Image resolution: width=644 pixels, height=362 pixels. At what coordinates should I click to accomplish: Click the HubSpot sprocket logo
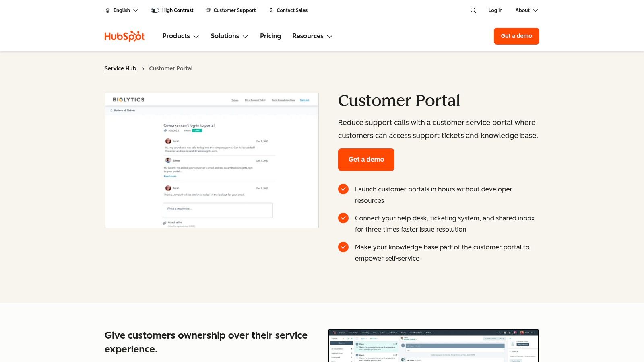coord(124,36)
